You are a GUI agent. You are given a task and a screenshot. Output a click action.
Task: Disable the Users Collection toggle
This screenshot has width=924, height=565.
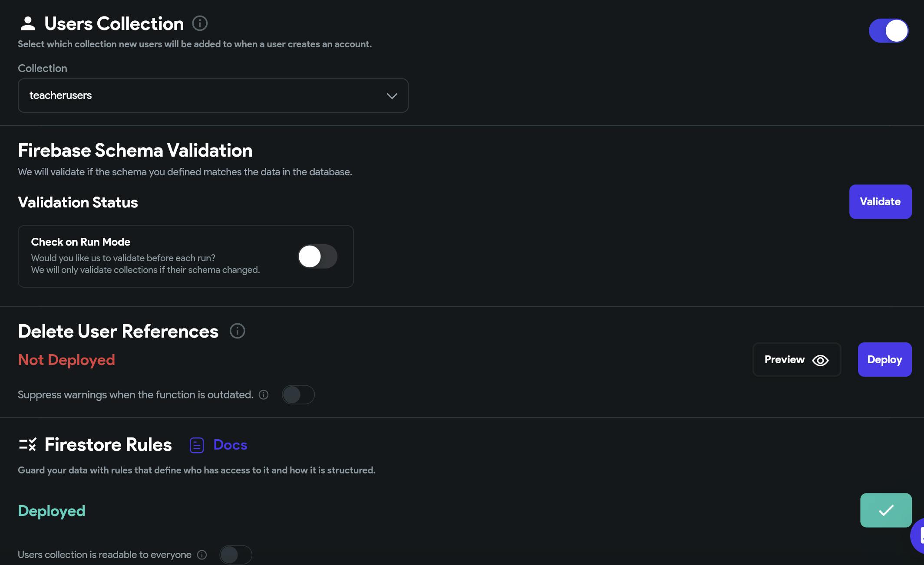click(x=888, y=31)
